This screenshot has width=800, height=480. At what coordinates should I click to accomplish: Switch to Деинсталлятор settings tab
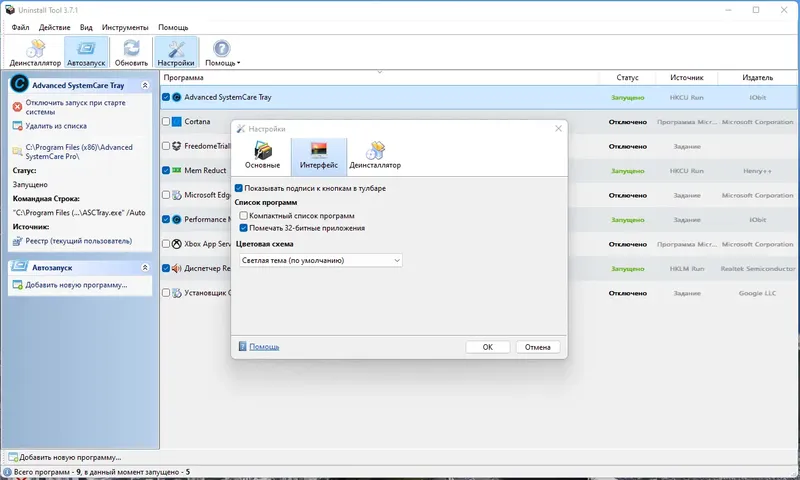[x=374, y=156]
